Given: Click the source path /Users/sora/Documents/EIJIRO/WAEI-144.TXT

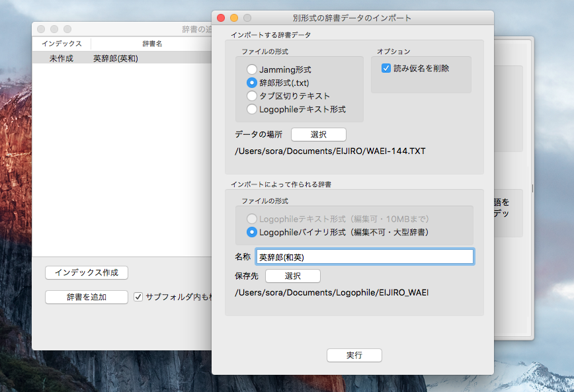Looking at the screenshot, I should pyautogui.click(x=330, y=151).
